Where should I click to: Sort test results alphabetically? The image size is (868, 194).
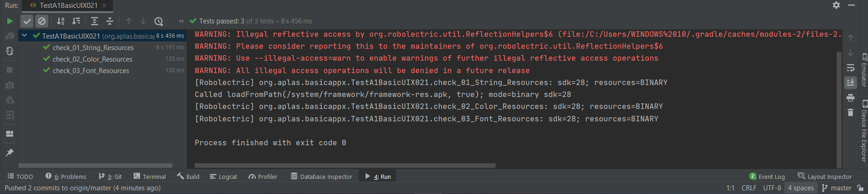click(x=61, y=21)
